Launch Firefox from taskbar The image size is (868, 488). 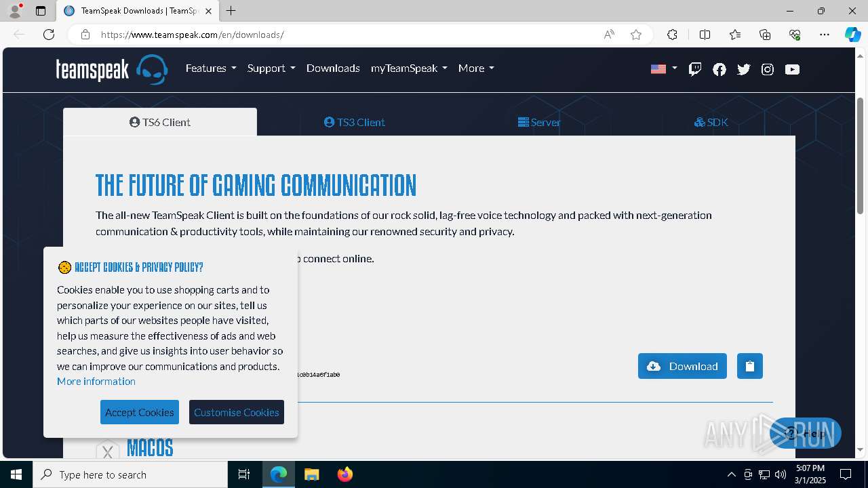click(x=344, y=474)
